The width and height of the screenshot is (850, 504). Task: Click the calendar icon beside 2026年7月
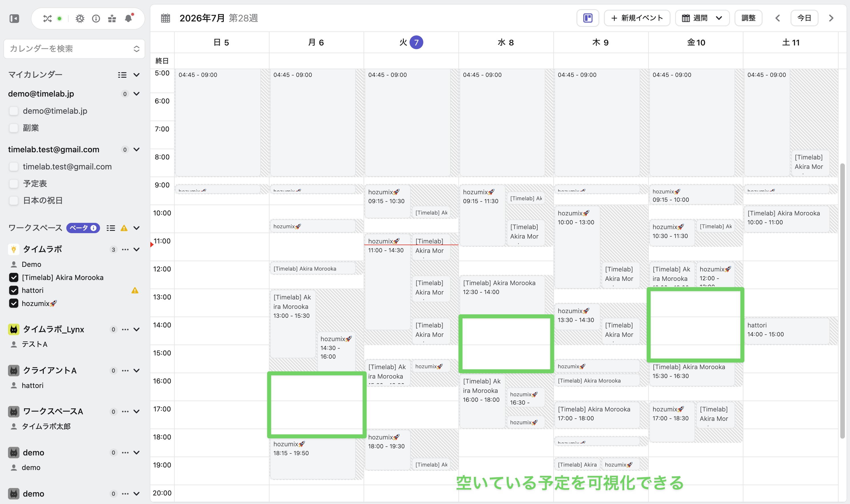[165, 18]
